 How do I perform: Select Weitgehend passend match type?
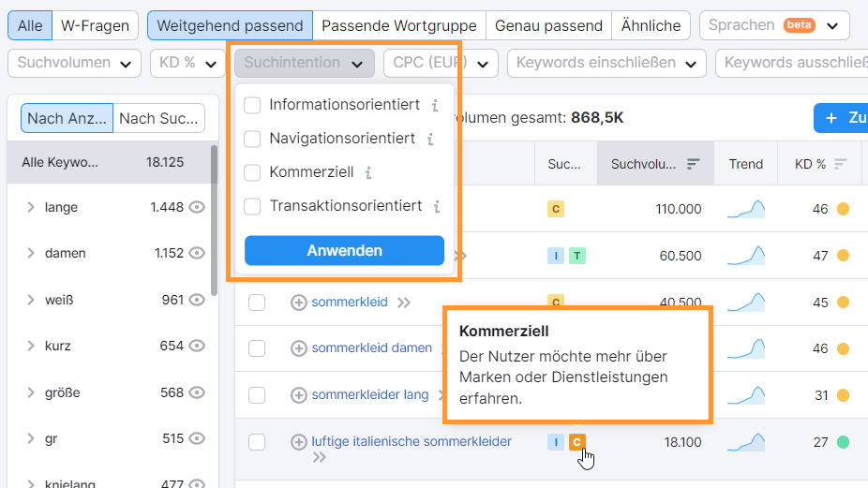pos(230,25)
